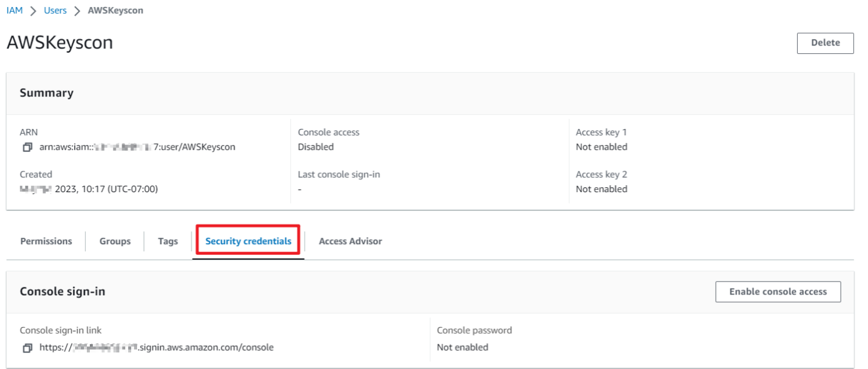Click the AWSKeyscon page heading

point(60,43)
